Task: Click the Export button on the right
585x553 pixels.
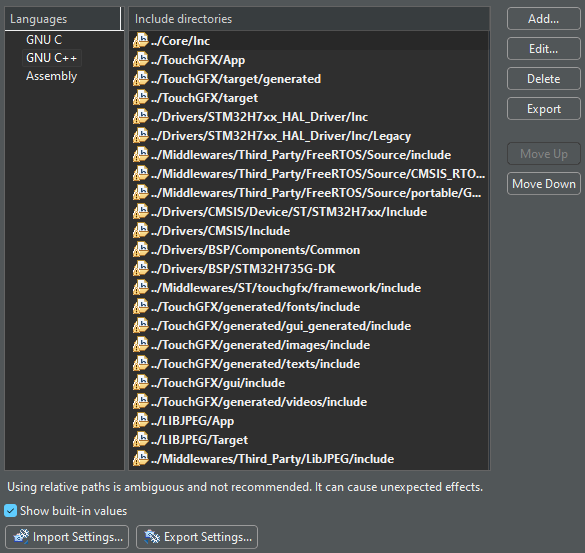Action: point(543,109)
